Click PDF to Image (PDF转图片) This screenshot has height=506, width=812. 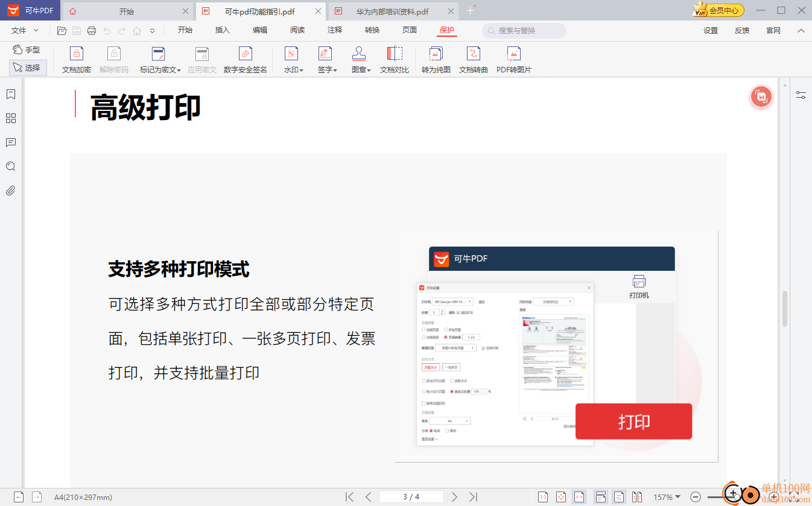point(514,60)
